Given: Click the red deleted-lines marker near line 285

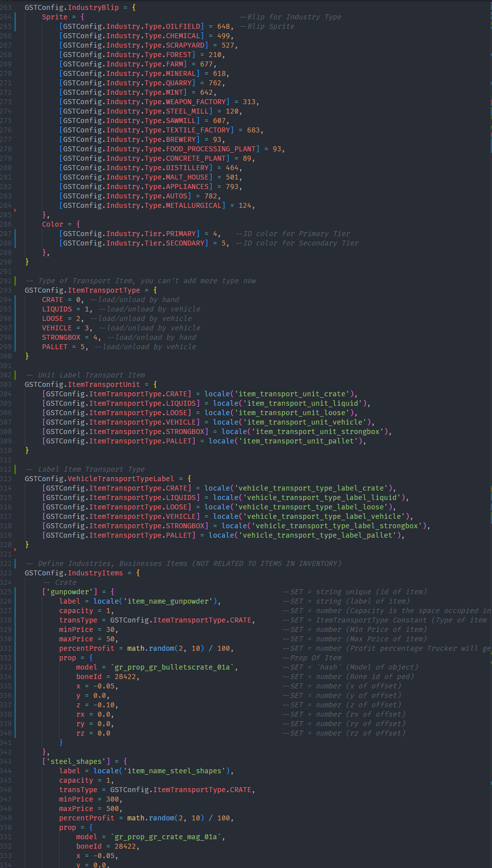Looking at the screenshot, I should point(15,210).
